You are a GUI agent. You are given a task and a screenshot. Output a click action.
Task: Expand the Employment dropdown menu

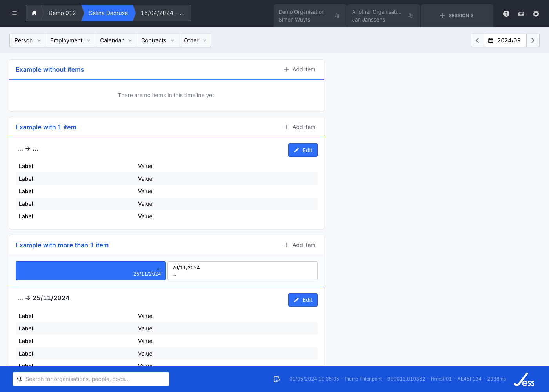click(x=70, y=40)
